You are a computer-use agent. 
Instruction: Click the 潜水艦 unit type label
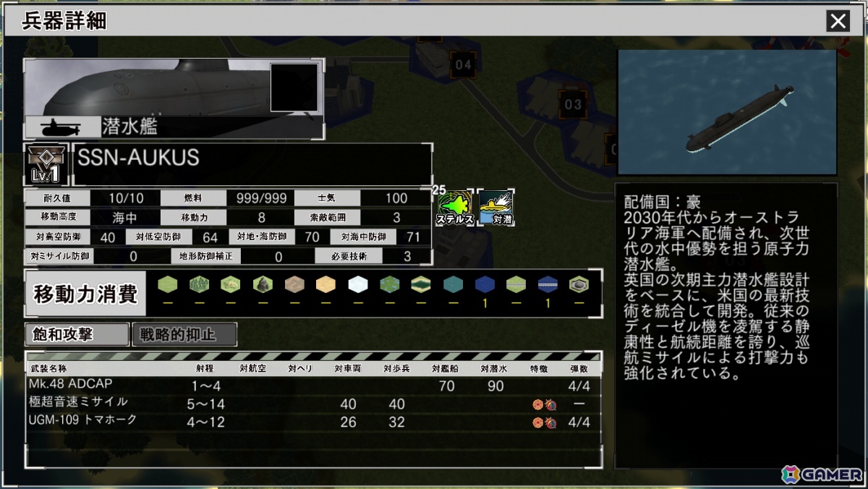point(129,127)
